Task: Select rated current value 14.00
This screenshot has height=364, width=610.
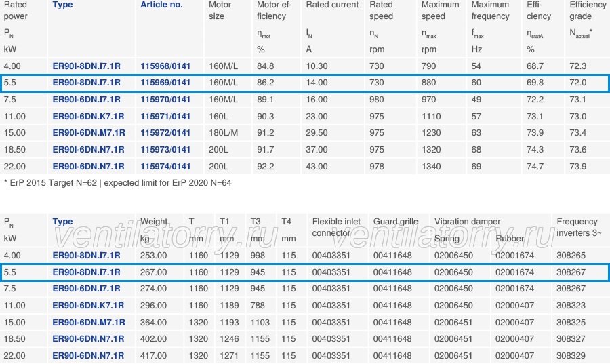Action: click(x=317, y=83)
